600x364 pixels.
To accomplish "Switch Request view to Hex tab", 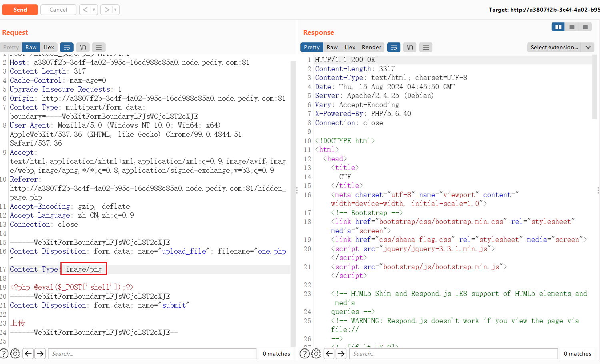I will (49, 47).
